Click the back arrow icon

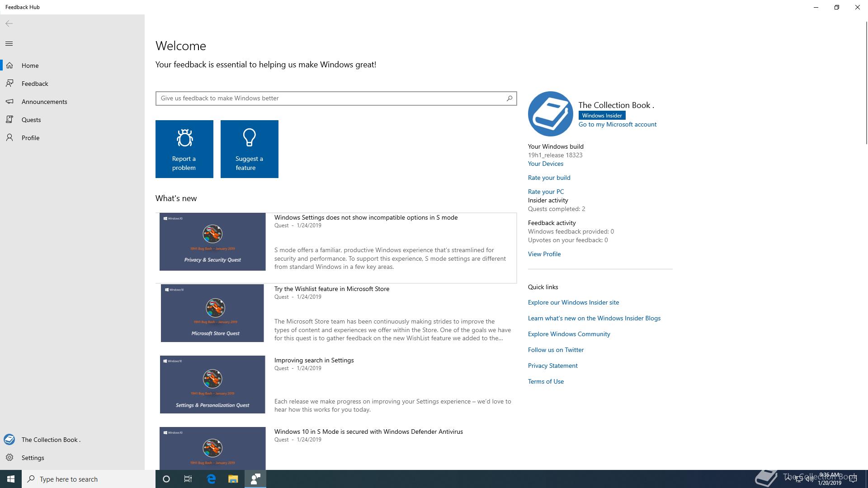click(9, 23)
